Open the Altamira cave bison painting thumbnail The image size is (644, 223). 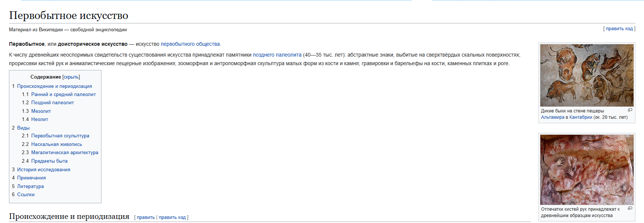click(x=587, y=75)
